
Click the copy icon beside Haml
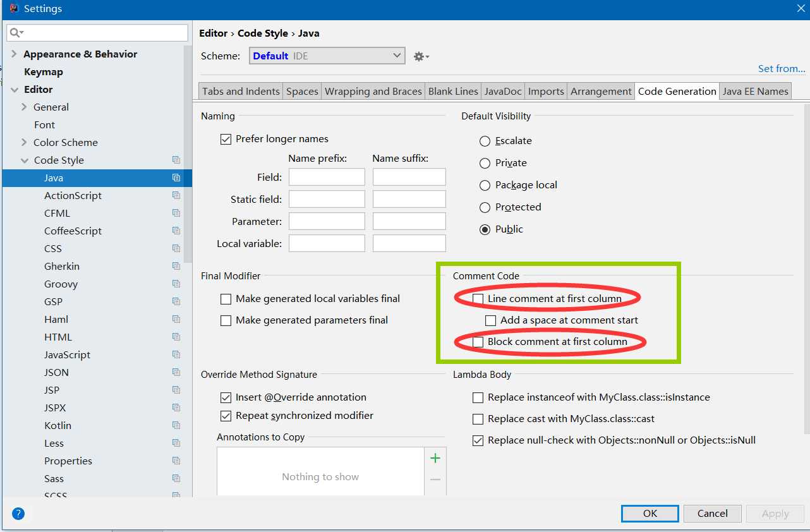[176, 319]
